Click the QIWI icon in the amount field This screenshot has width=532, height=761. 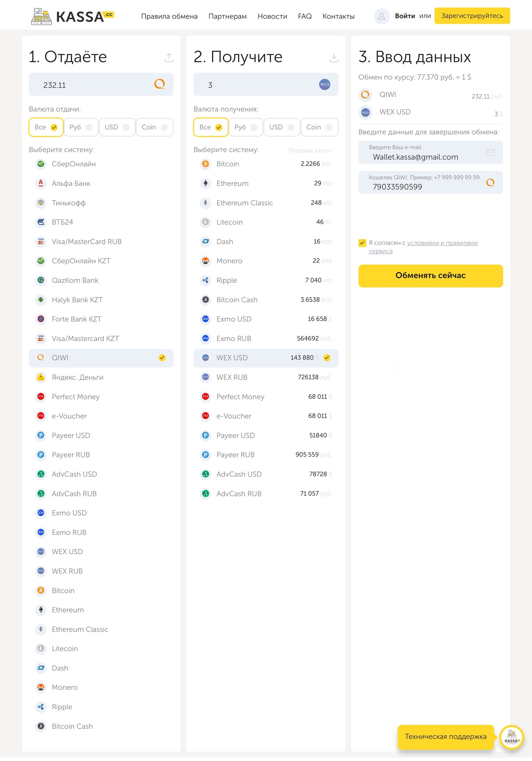click(160, 84)
